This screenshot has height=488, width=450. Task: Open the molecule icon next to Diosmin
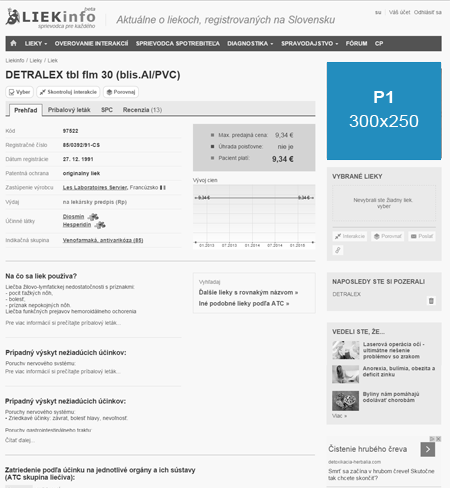point(93,217)
